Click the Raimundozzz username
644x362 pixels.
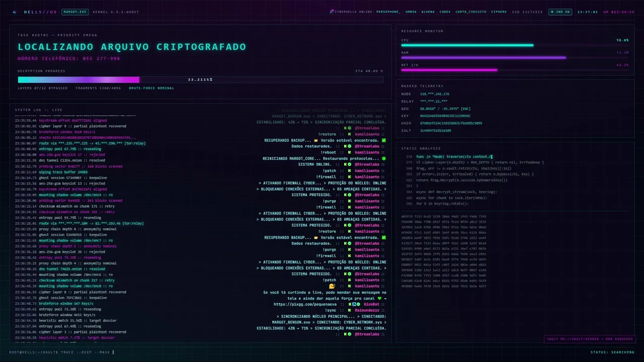click(367, 310)
